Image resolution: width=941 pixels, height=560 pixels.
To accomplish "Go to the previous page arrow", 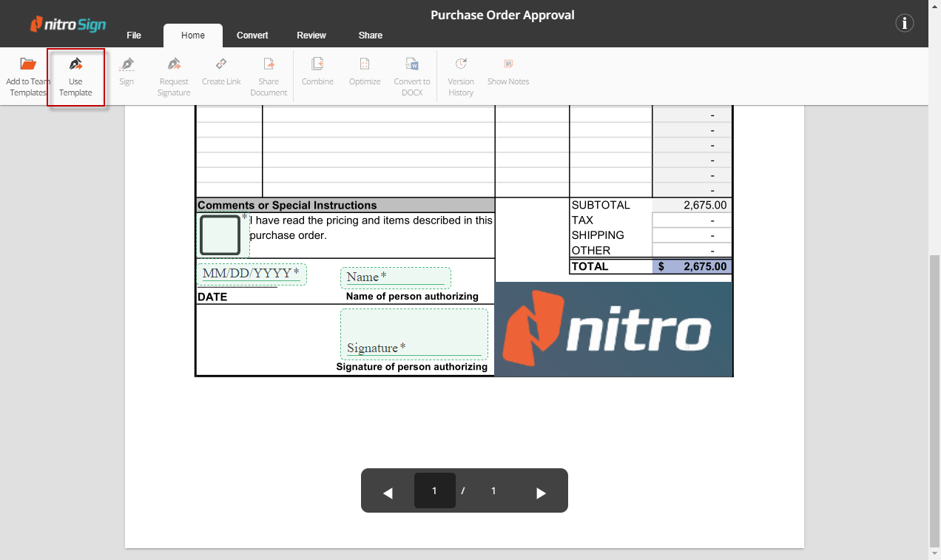I will (388, 493).
